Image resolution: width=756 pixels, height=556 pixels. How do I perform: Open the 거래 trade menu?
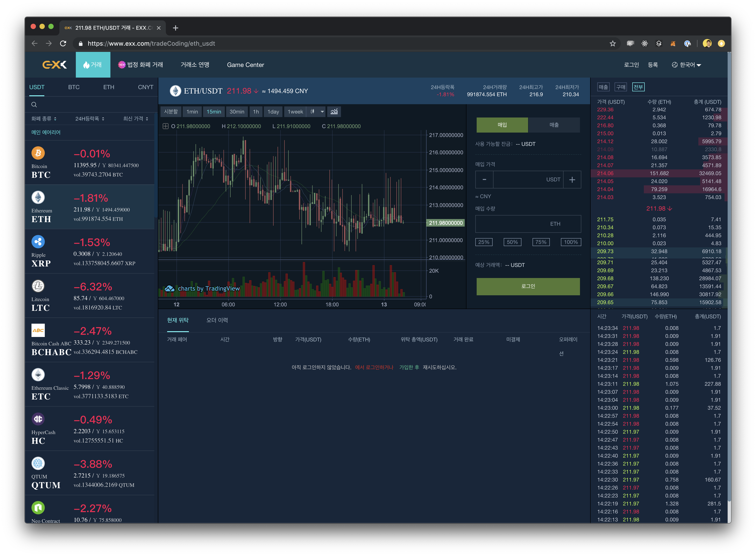(93, 65)
